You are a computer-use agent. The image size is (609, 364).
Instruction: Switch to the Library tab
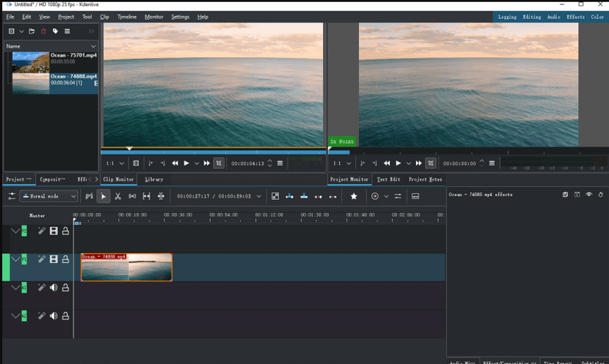(154, 179)
